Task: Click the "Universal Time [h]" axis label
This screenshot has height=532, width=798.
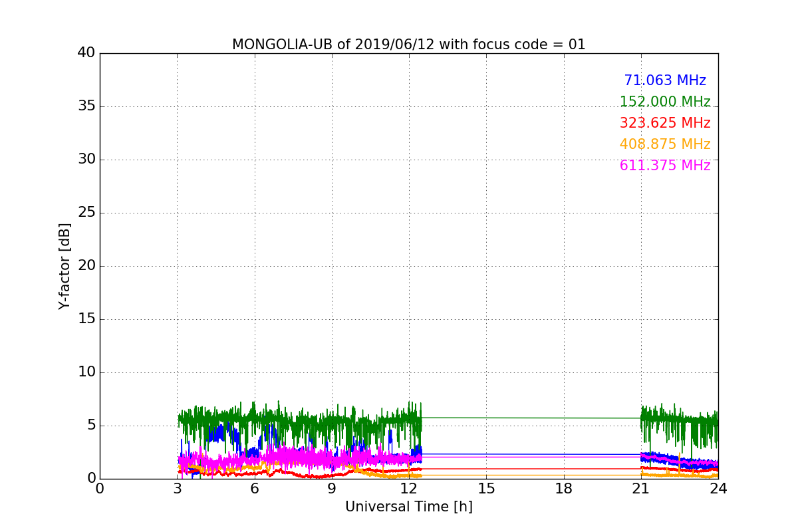Action: pos(408,507)
